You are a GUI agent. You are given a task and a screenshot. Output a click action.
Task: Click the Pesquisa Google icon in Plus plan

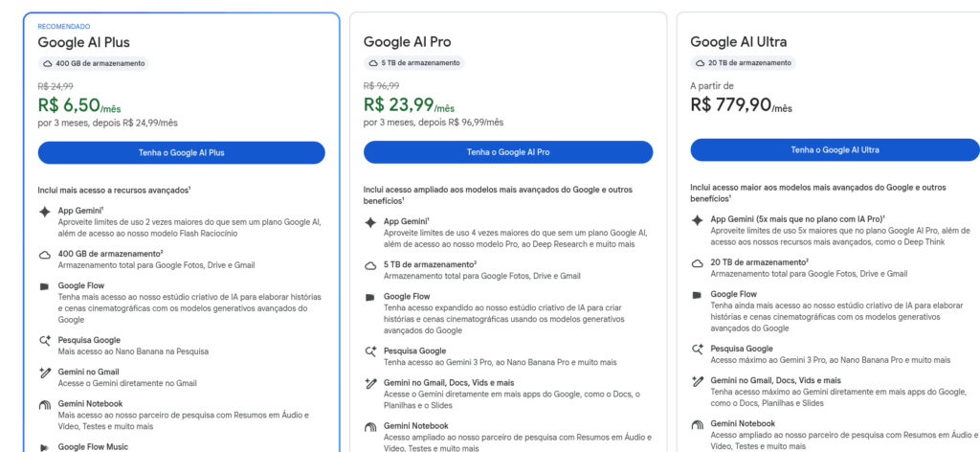coord(44,341)
